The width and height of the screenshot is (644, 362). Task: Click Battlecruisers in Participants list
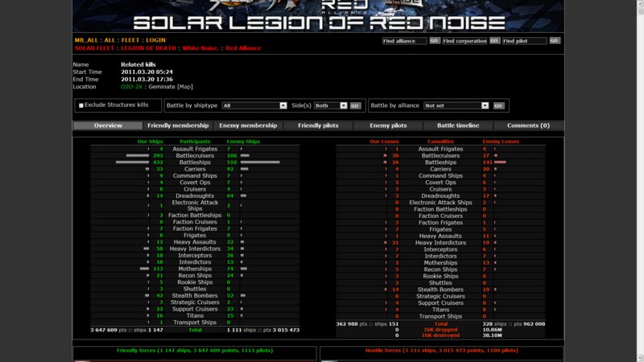195,155
